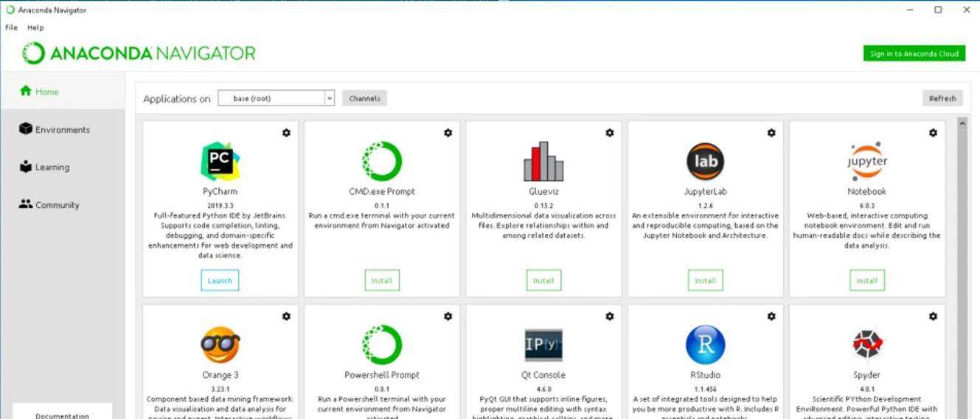This screenshot has width=980, height=419.
Task: Switch to the Learning tab label
Action: pos(52,167)
